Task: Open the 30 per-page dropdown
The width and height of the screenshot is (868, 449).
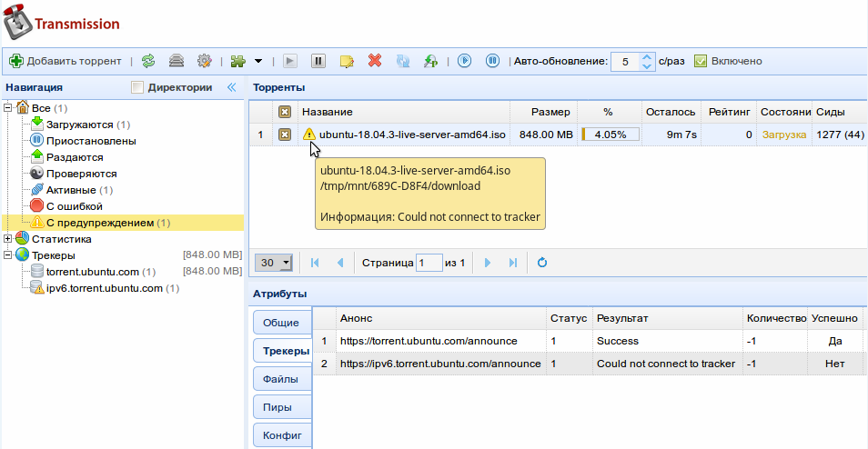Action: pyautogui.click(x=274, y=263)
